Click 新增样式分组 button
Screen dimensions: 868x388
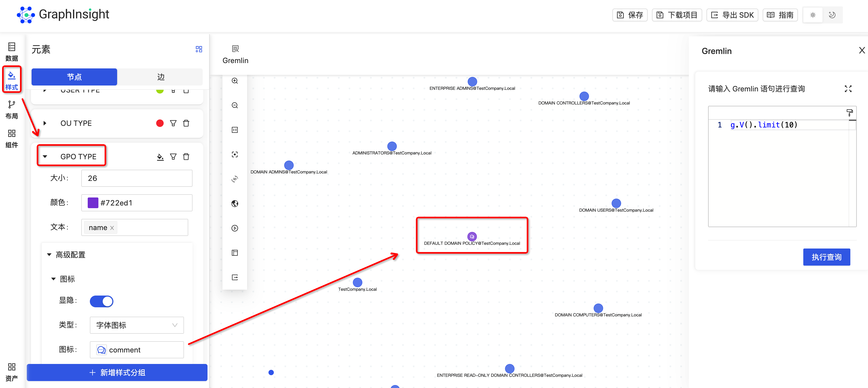point(117,373)
